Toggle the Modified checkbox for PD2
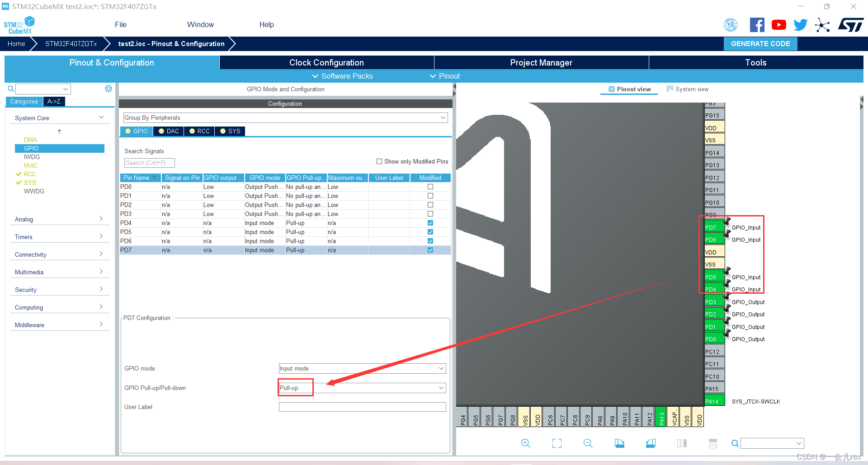Image resolution: width=868 pixels, height=465 pixels. pos(430,205)
